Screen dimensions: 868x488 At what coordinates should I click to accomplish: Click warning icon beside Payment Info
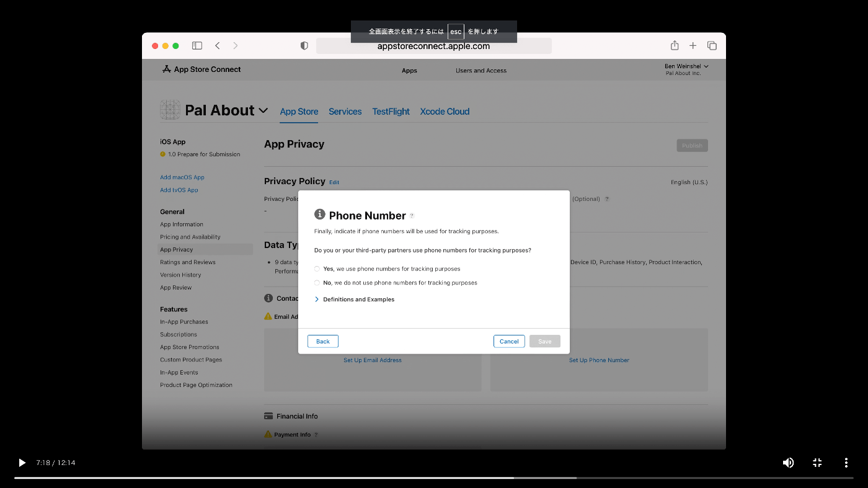268,435
